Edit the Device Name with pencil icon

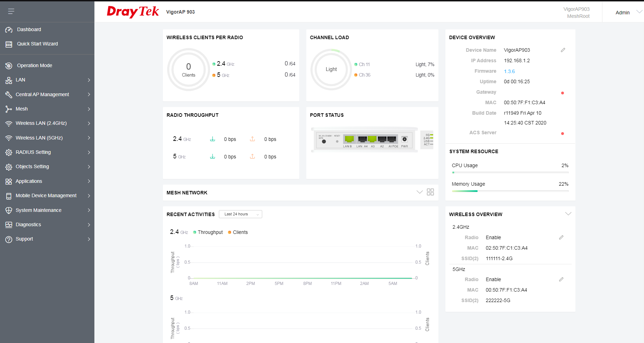click(x=563, y=50)
